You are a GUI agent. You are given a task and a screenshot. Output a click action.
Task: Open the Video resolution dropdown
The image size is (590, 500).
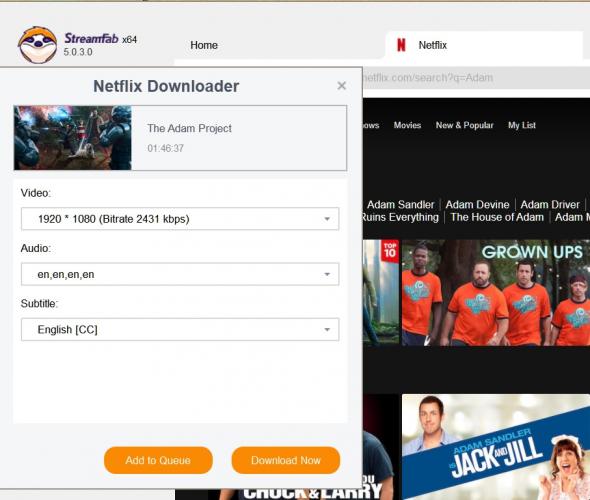tap(180, 219)
